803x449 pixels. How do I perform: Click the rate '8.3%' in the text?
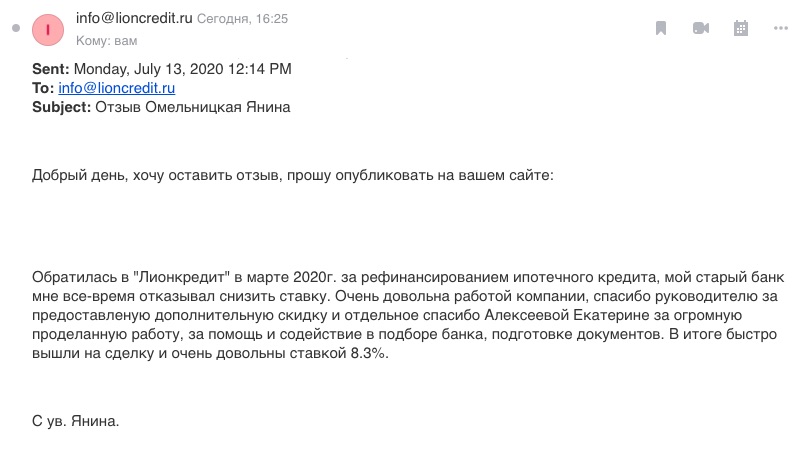coord(369,353)
